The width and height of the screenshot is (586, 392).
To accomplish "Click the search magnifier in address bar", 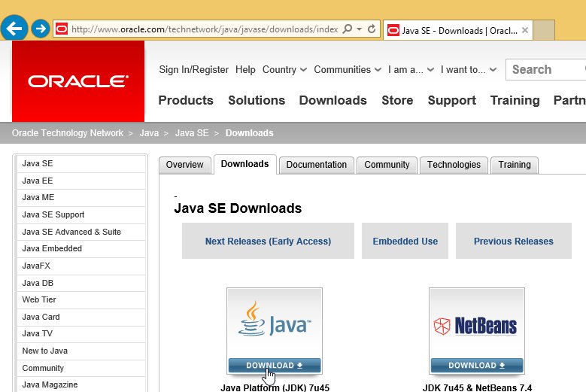I will point(348,29).
